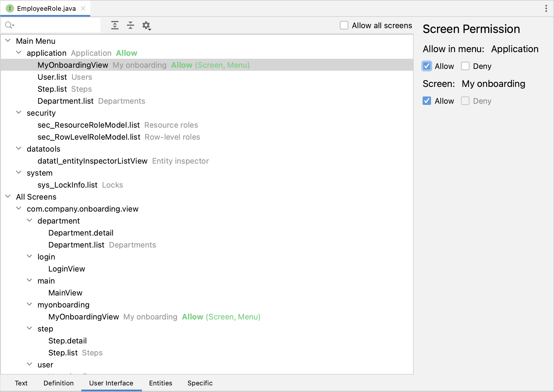Click the Collapse All toolbar icon
Viewport: 554px width, 392px height.
point(130,25)
